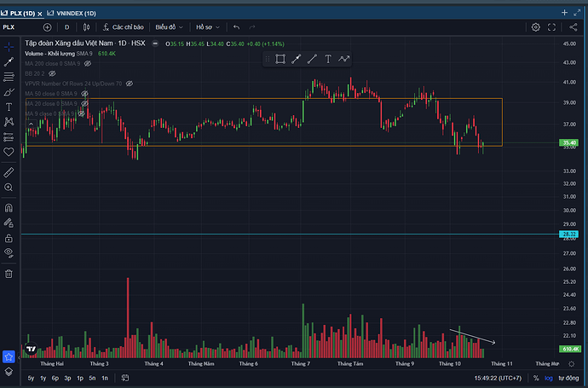The image size is (588, 388).
Task: Toggle VPVR indicator visibility eye
Action: [x=131, y=84]
